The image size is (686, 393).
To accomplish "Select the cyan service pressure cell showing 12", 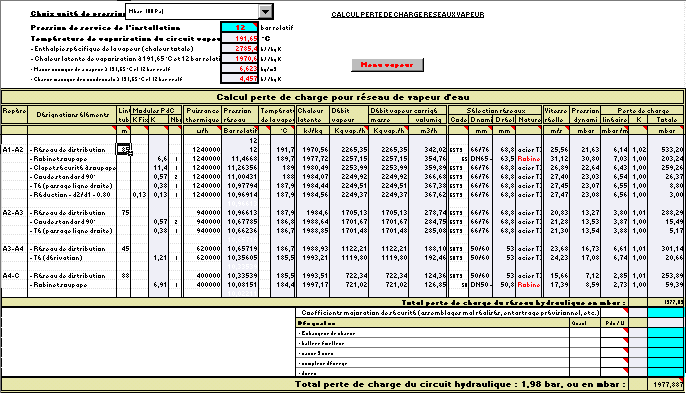I will 240,27.
